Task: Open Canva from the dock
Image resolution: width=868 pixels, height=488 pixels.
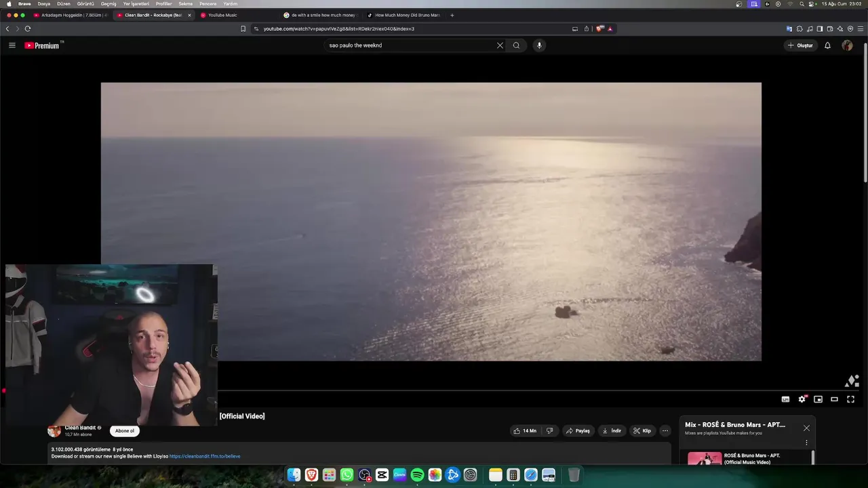Action: [399, 475]
